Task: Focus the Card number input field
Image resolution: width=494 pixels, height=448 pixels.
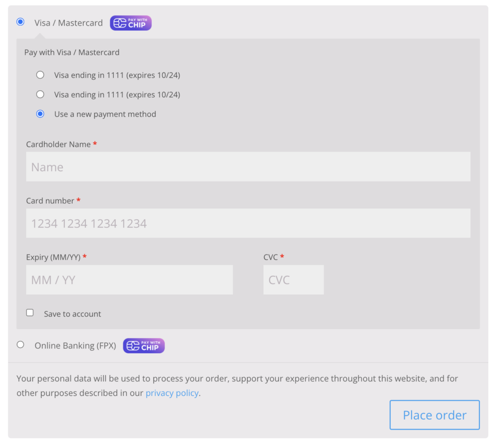Action: point(248,223)
